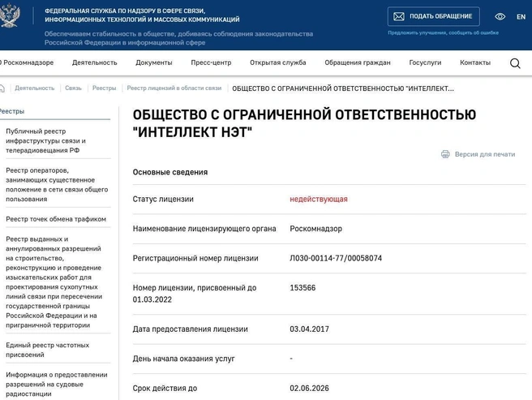Toggle the accessibility eye icon
This screenshot has width=532, height=400.
click(x=500, y=16)
